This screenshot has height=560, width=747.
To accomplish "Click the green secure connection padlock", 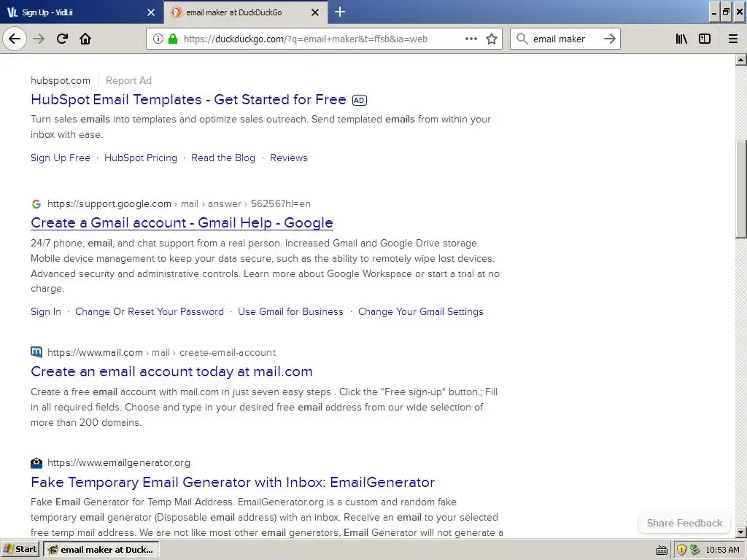I will [173, 39].
